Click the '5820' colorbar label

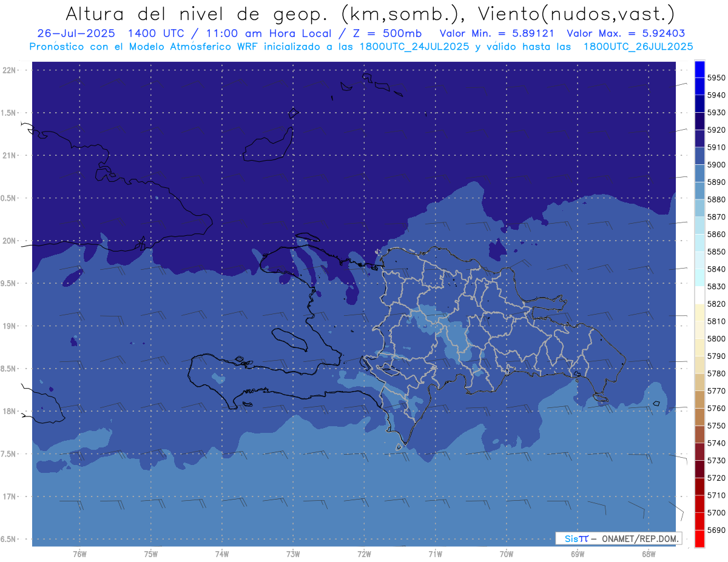click(x=716, y=304)
